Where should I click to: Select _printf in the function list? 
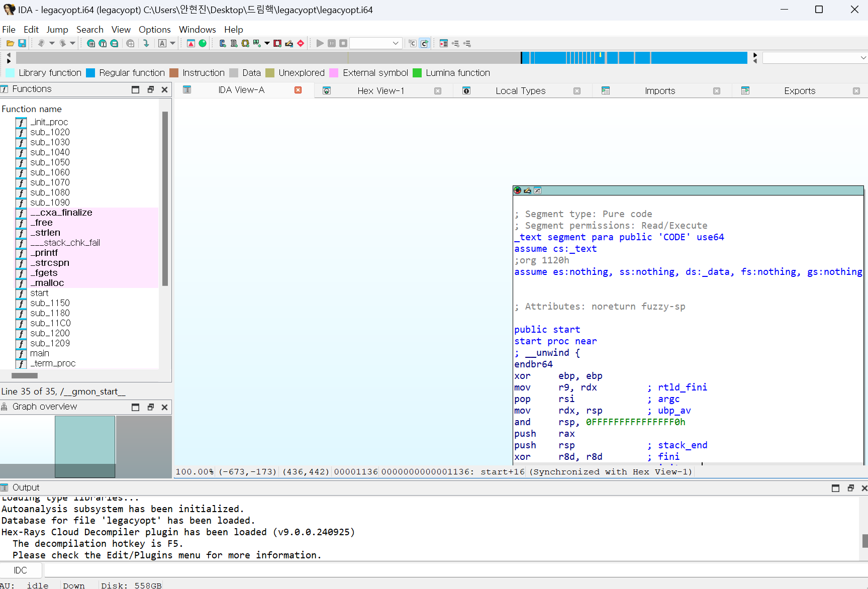coord(44,253)
